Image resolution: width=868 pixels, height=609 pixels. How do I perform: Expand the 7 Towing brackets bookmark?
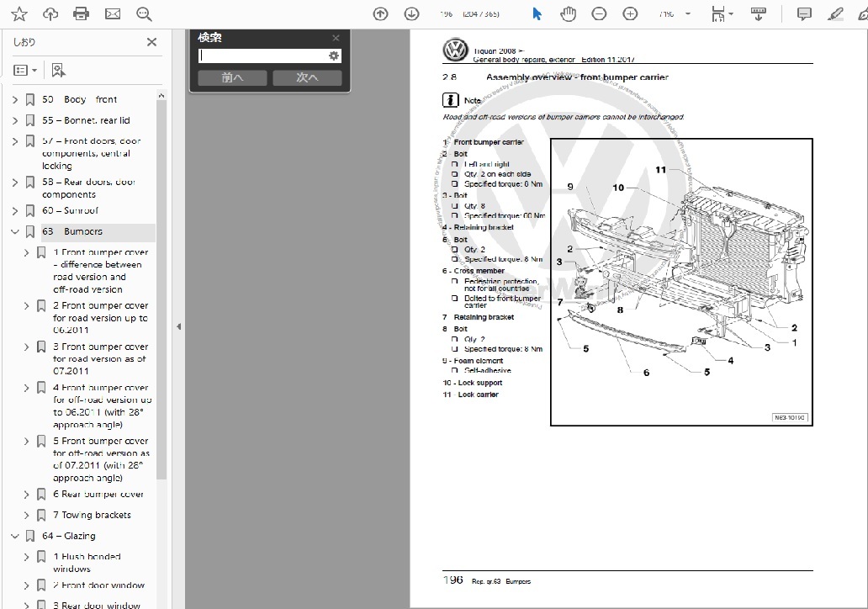point(27,515)
